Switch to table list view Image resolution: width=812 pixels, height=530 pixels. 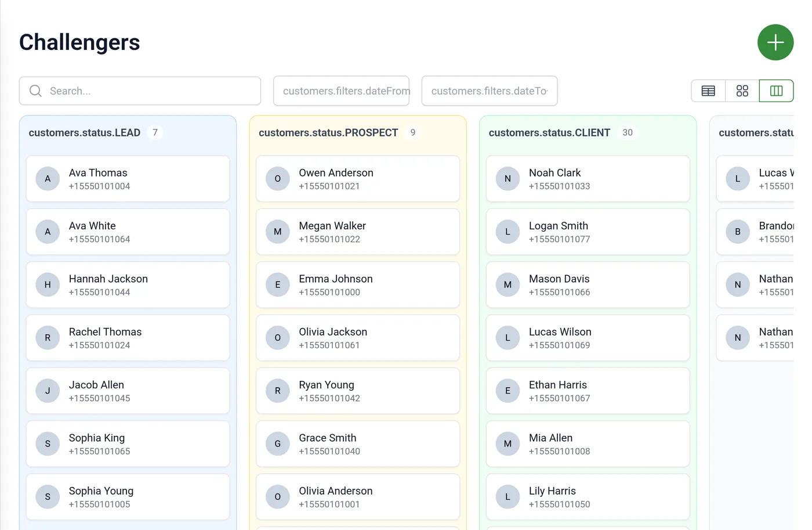pyautogui.click(x=708, y=91)
